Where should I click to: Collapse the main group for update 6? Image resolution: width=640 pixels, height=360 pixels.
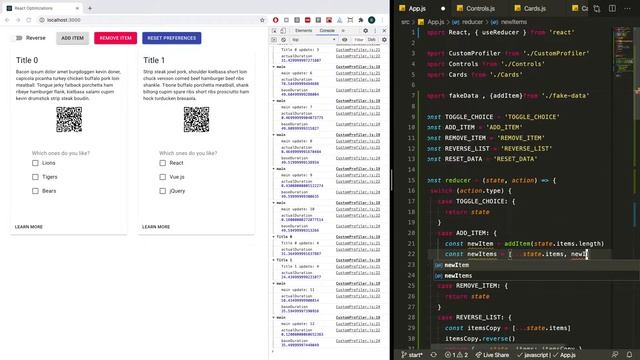[274, 67]
